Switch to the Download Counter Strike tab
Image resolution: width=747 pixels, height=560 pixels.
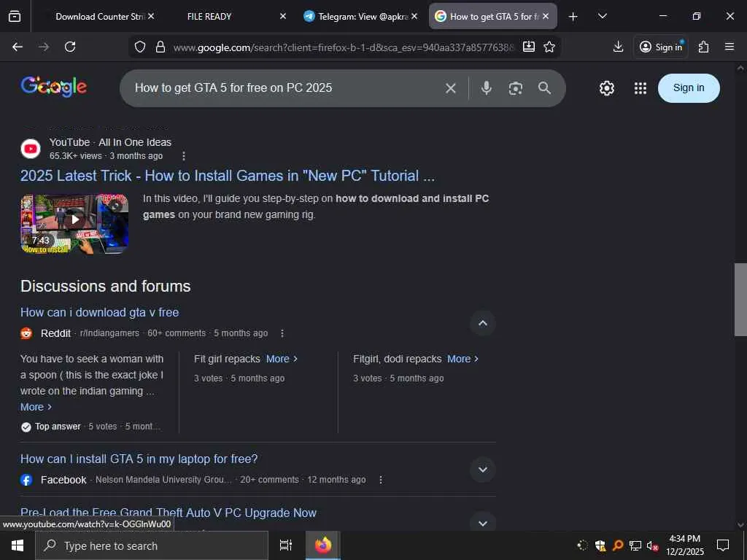tap(99, 17)
